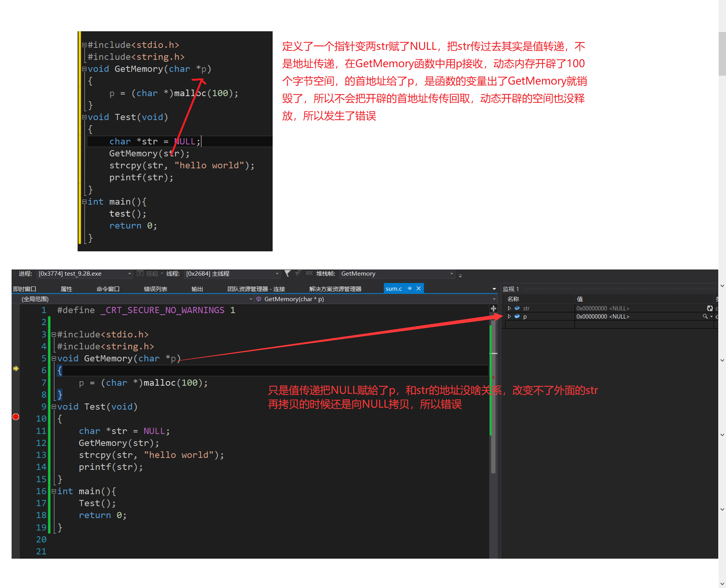This screenshot has height=588, width=726.
Task: Click the p value 0x00000000 <NULL>
Action: (603, 316)
